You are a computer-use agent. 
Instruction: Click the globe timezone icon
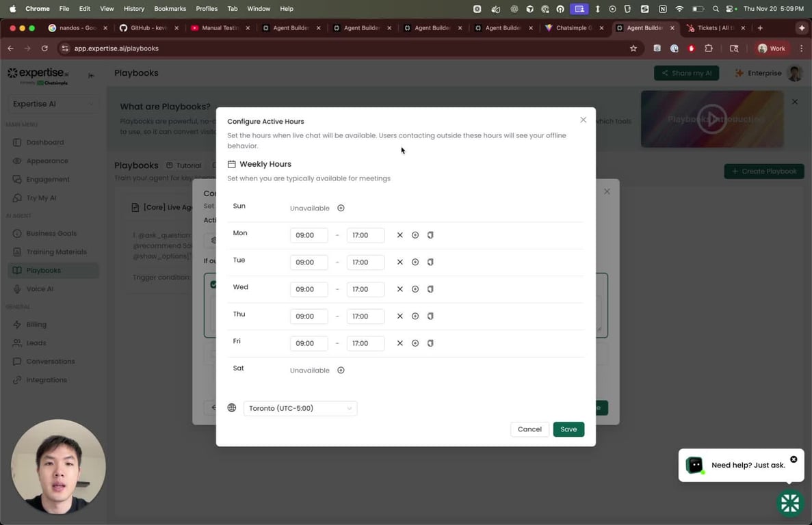(x=231, y=407)
